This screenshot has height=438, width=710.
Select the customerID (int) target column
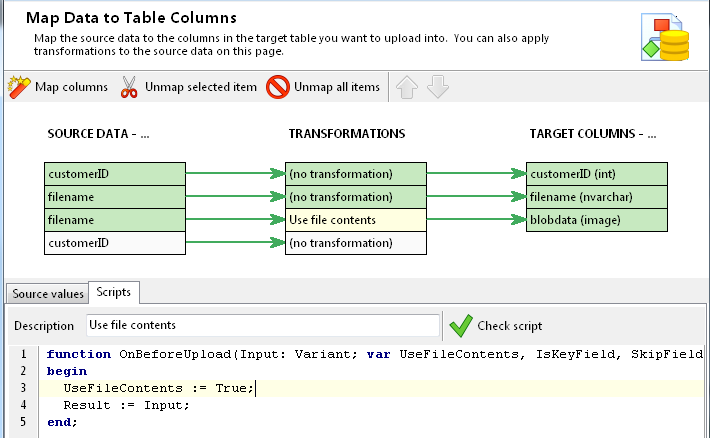pos(597,174)
